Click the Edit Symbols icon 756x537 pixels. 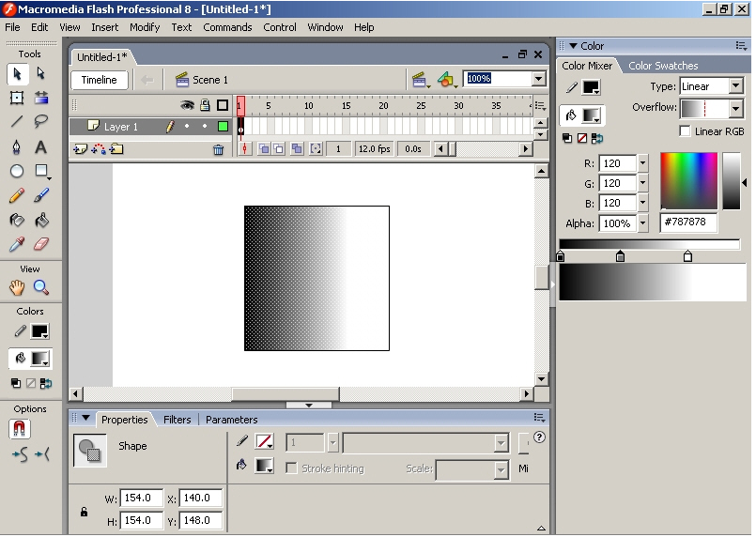[x=446, y=80]
